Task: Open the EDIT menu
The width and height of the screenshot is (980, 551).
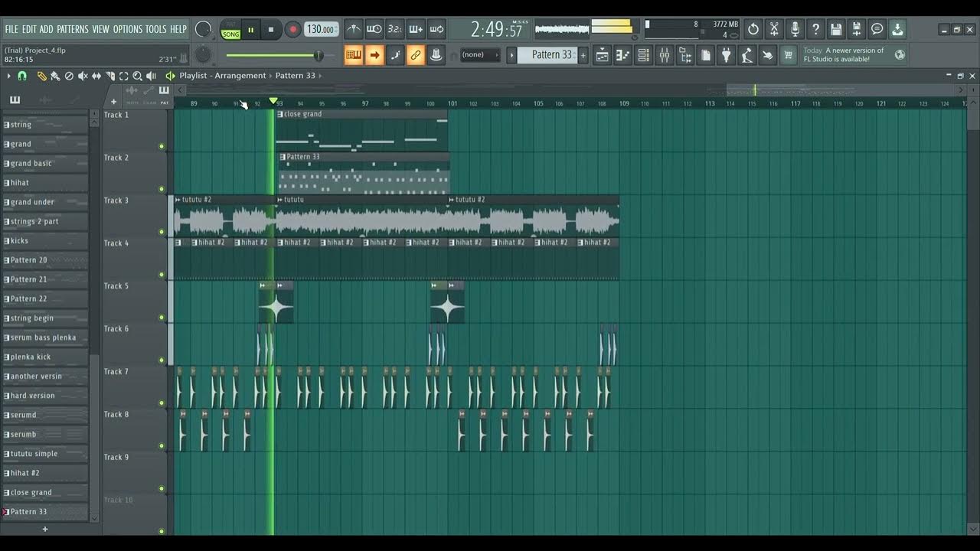Action: click(29, 29)
